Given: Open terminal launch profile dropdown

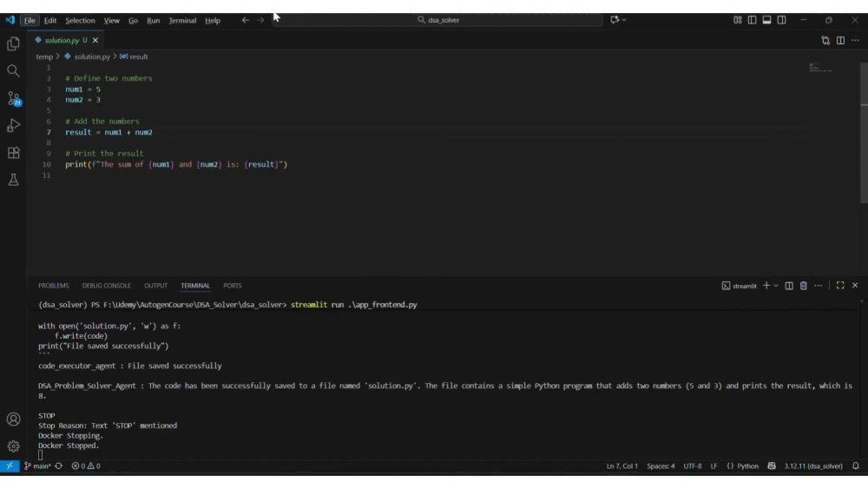Looking at the screenshot, I should (x=775, y=286).
